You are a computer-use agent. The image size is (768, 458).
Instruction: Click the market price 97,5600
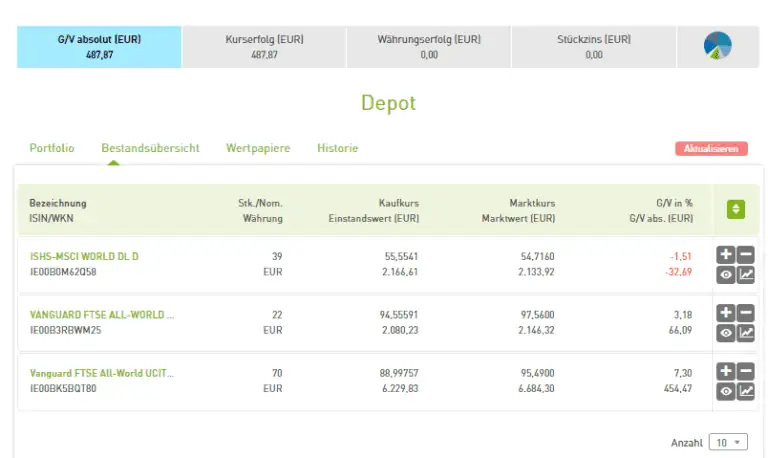[537, 314]
